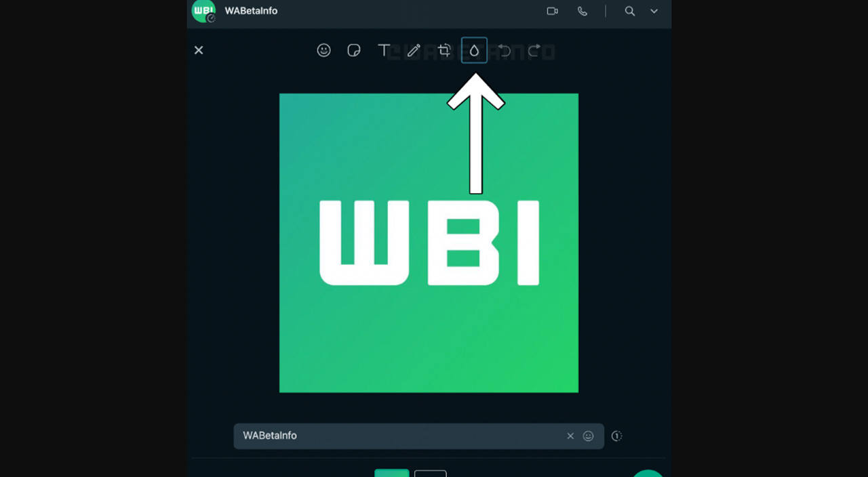This screenshot has height=477, width=868.
Task: Open the chat options chevron menu
Action: [654, 11]
